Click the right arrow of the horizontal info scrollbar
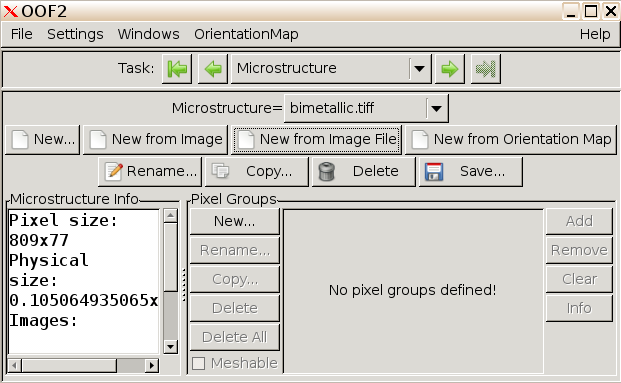This screenshot has width=621, height=383. pos(152,365)
